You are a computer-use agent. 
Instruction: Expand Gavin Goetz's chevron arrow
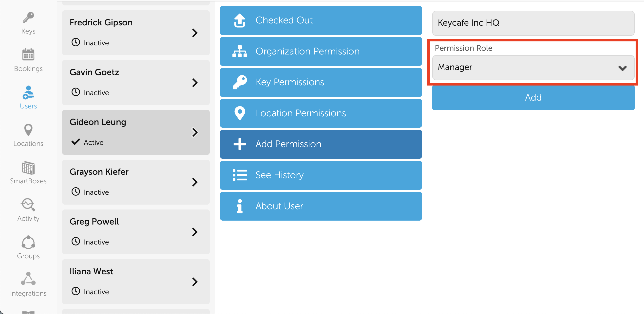coord(195,82)
